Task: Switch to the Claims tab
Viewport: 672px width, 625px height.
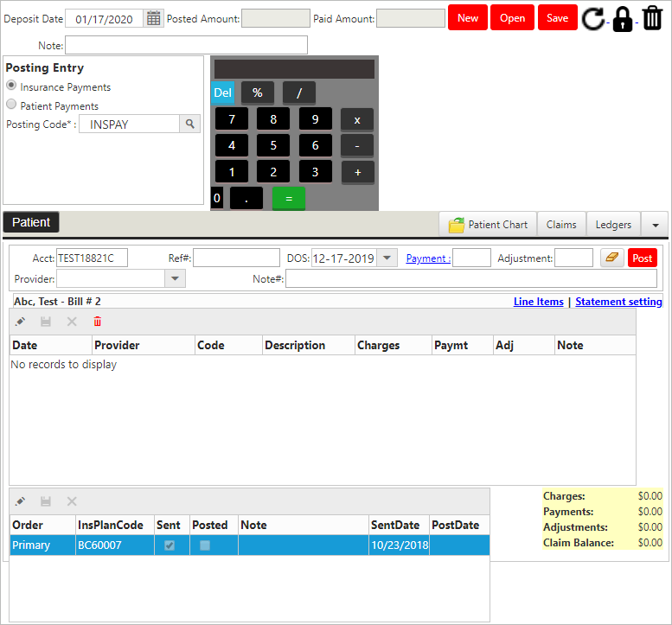Action: coord(561,225)
